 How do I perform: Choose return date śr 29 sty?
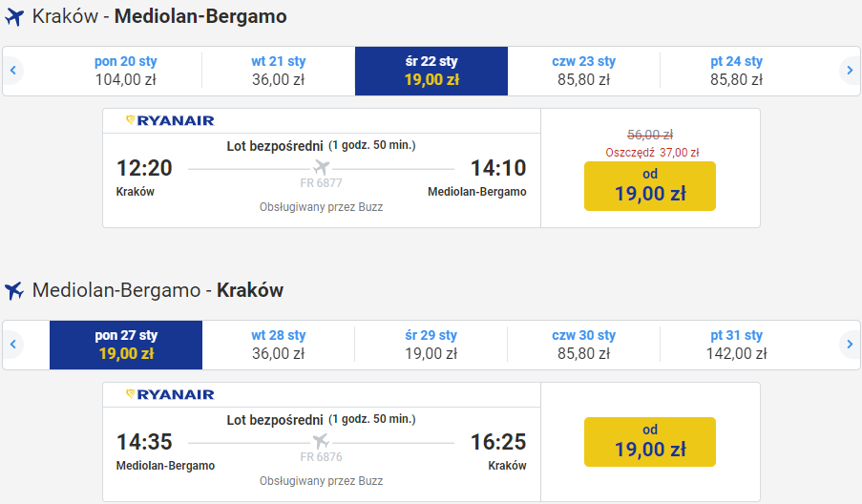pos(431,344)
